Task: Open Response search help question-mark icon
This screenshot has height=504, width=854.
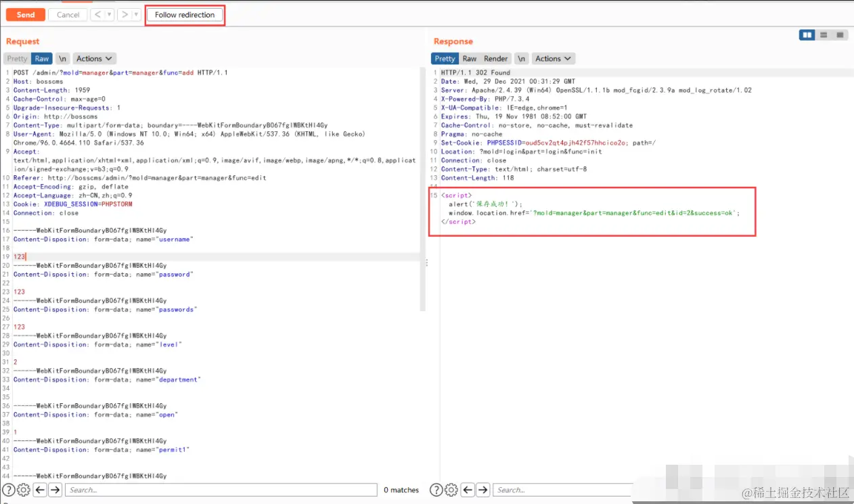Action: pyautogui.click(x=436, y=490)
